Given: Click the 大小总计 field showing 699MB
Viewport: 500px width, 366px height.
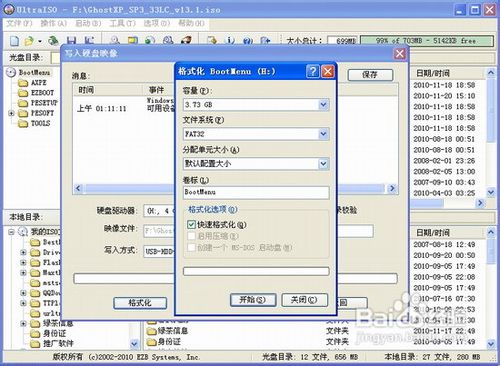Looking at the screenshot, I should pos(342,41).
